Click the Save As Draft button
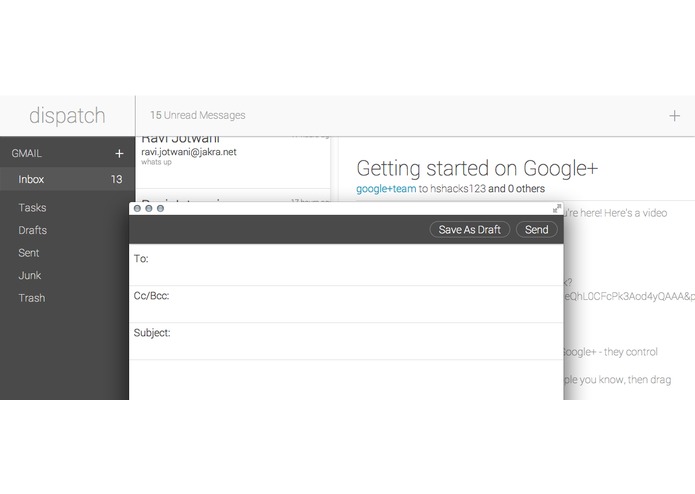This screenshot has width=695, height=494. click(469, 229)
